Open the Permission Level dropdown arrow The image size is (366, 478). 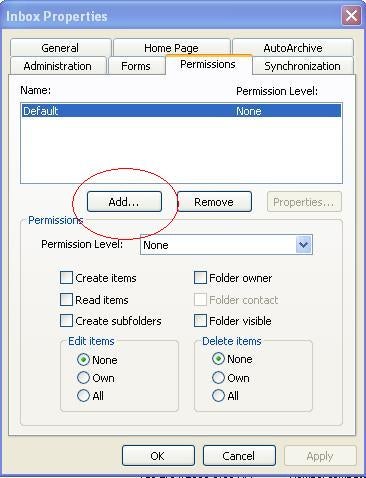click(303, 245)
